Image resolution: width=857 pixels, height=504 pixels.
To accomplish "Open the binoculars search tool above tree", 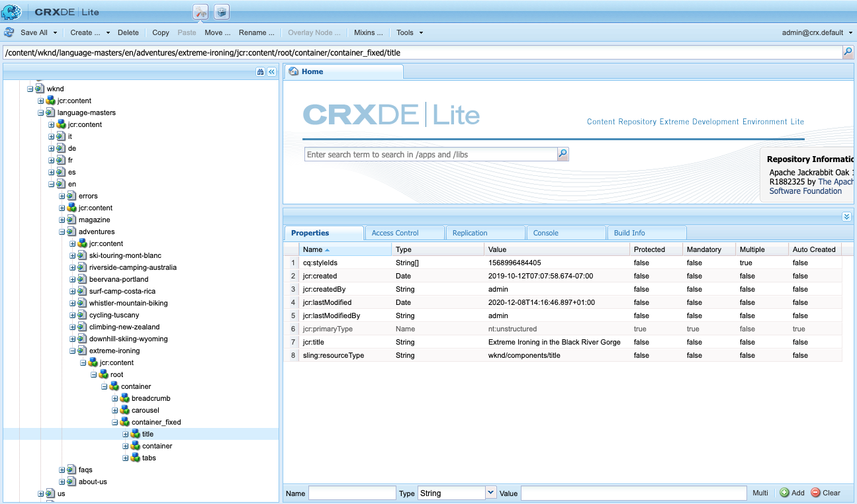I will [x=261, y=71].
